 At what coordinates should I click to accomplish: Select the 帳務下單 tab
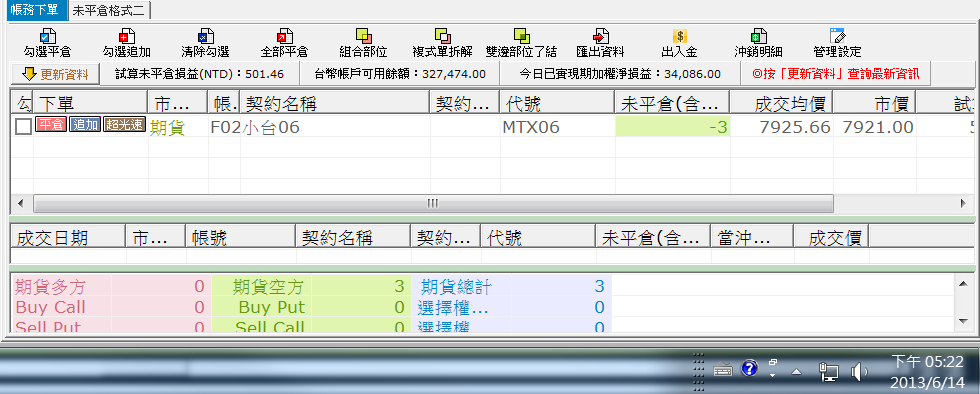tap(36, 11)
